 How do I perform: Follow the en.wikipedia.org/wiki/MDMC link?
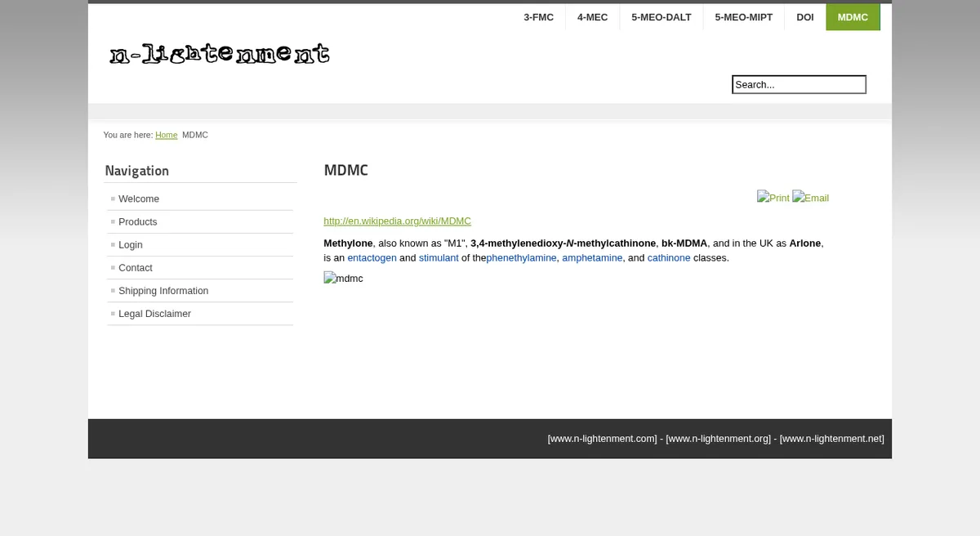pyautogui.click(x=397, y=221)
